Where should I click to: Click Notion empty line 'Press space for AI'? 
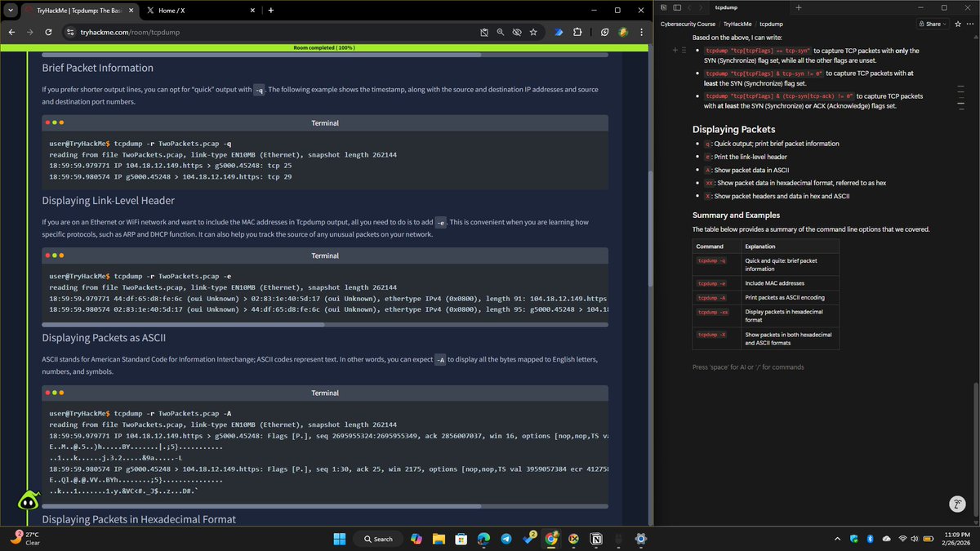coord(748,367)
